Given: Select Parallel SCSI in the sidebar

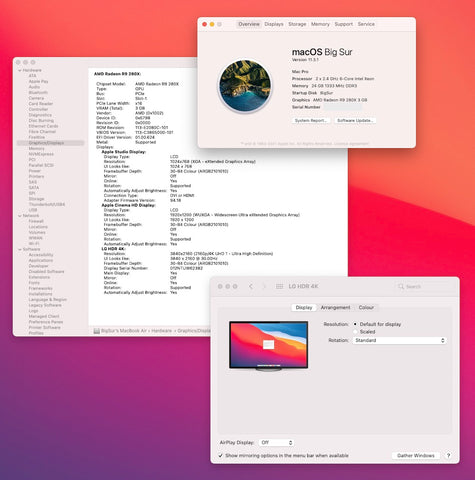Looking at the screenshot, I should point(41,165).
